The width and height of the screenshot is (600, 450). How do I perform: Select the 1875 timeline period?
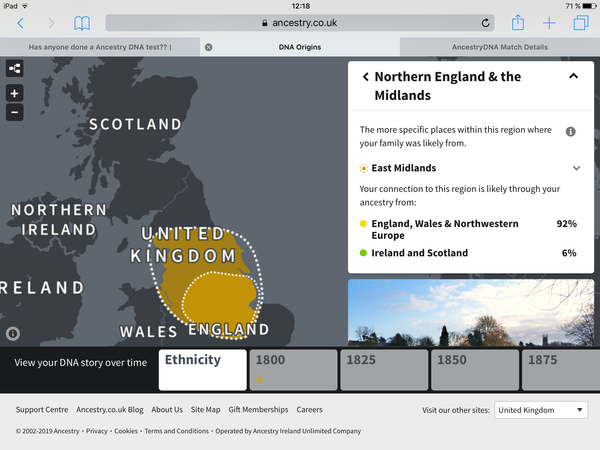561,370
